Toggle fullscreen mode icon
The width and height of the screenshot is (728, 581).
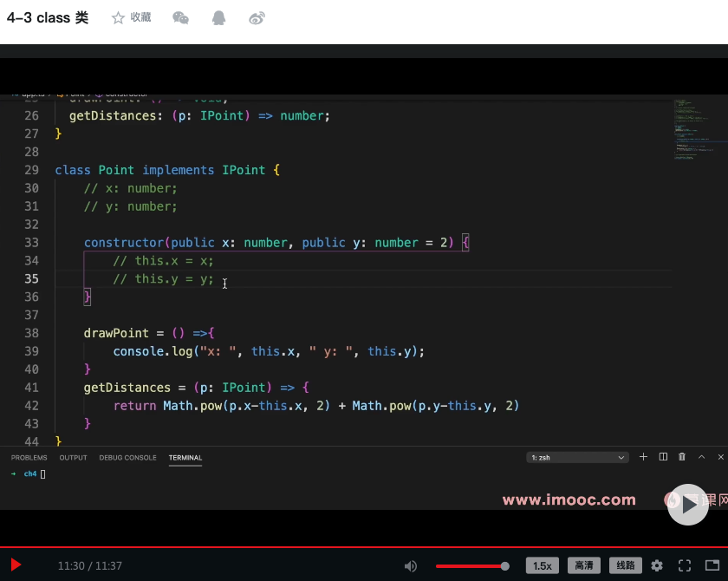[685, 565]
